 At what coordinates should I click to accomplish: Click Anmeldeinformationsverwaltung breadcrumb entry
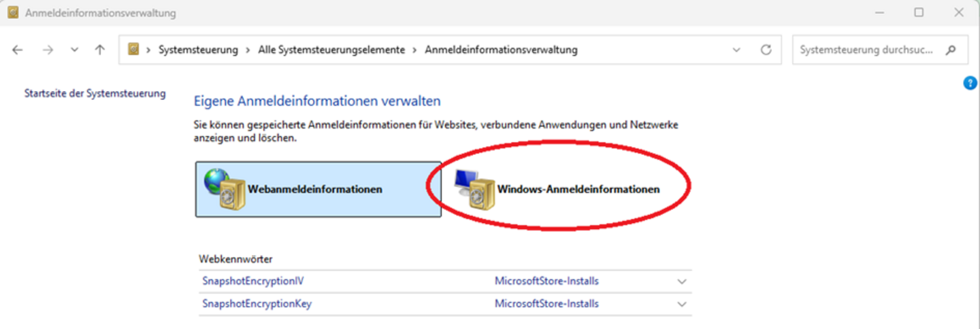501,50
